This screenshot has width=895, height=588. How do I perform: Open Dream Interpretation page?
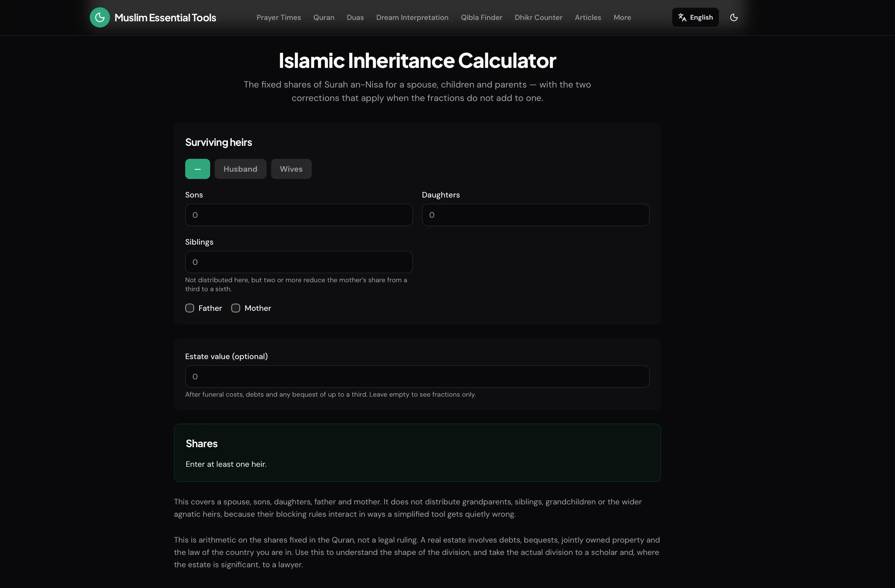[412, 17]
